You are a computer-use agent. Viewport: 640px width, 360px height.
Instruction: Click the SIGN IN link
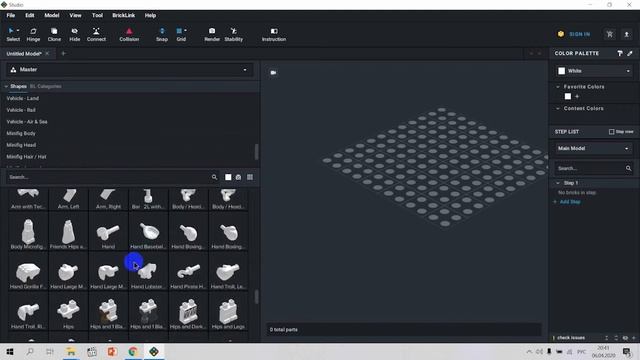pos(580,34)
